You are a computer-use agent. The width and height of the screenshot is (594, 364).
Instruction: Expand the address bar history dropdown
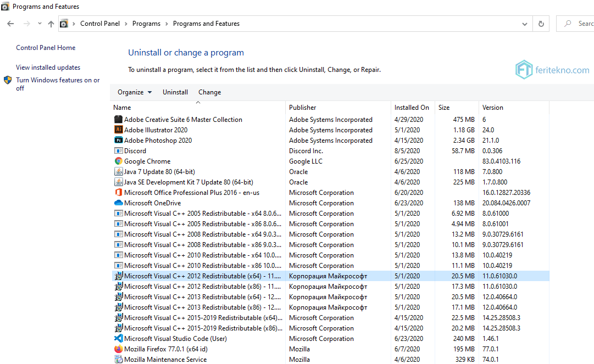click(x=525, y=24)
